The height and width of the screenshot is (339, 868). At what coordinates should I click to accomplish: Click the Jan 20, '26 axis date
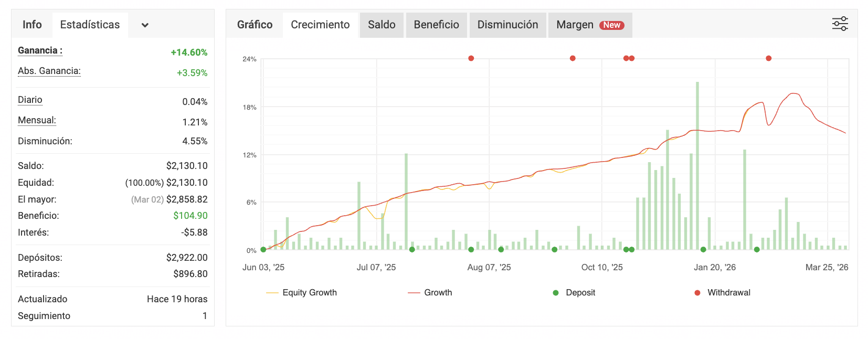point(715,267)
